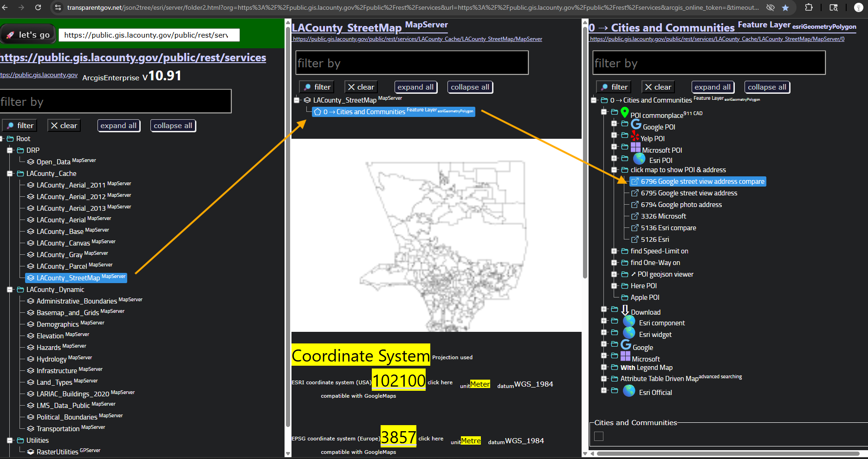The height and width of the screenshot is (459, 868).
Task: Click the Google POI logo icon
Action: pos(636,124)
